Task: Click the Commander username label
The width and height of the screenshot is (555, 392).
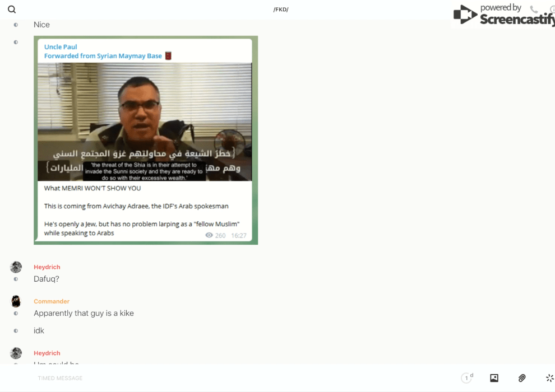Action: pos(52,301)
